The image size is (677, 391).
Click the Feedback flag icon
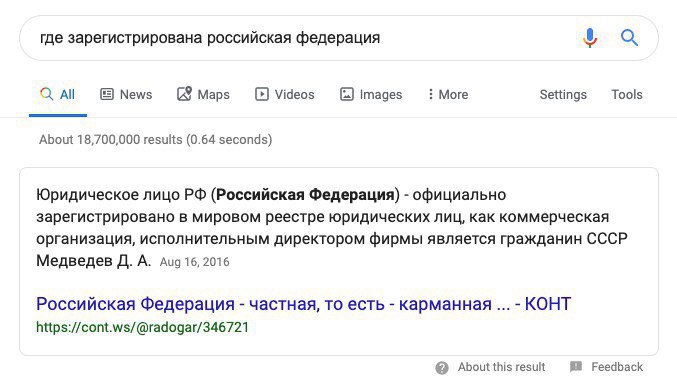tap(576, 367)
